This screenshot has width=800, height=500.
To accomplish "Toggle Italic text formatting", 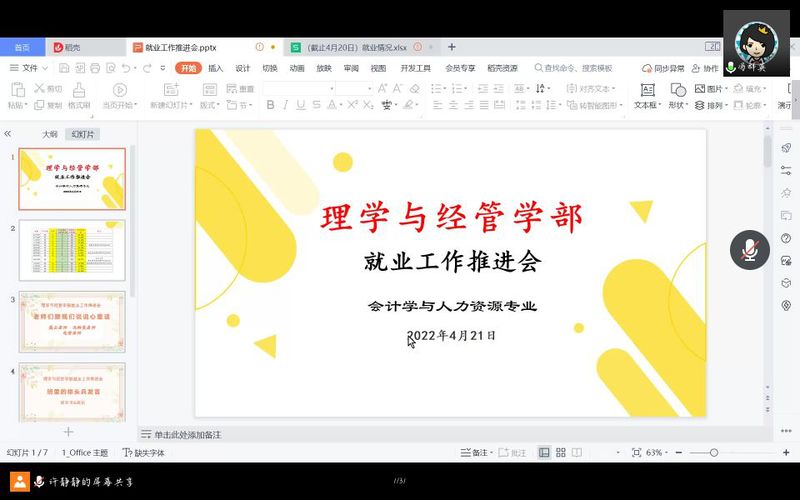I will coord(286,105).
